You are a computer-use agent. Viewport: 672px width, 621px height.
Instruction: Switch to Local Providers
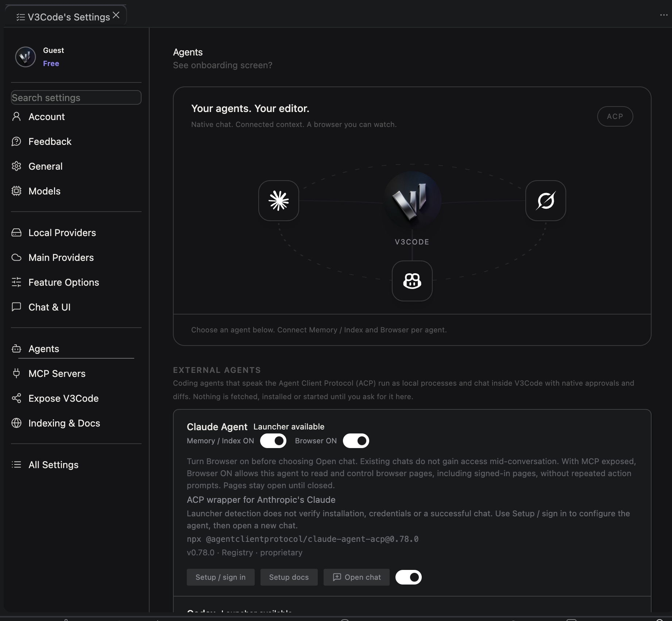(76, 233)
